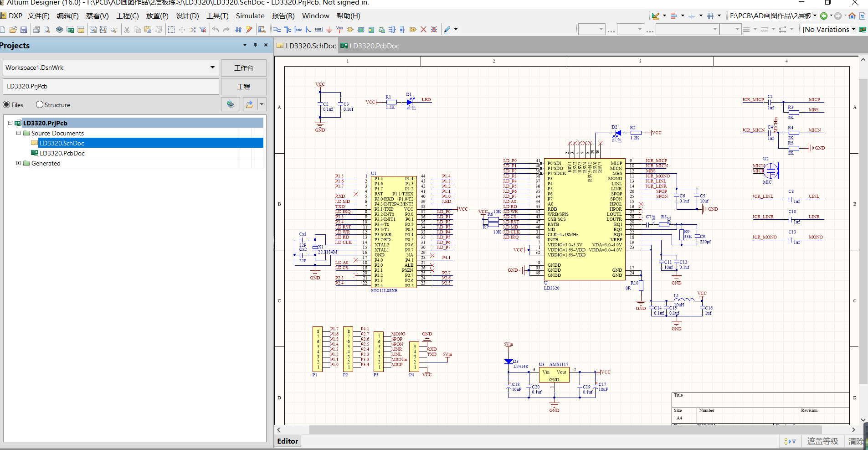The height and width of the screenshot is (450, 868).
Task: Select the Place Sheet Symbol tool
Action: [361, 30]
